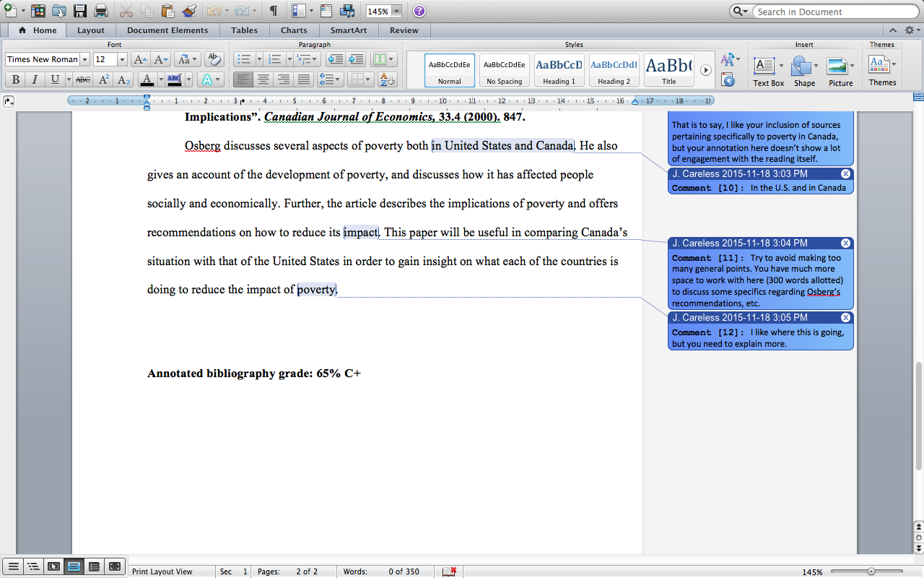Apply the Heading 1 style

coord(559,70)
